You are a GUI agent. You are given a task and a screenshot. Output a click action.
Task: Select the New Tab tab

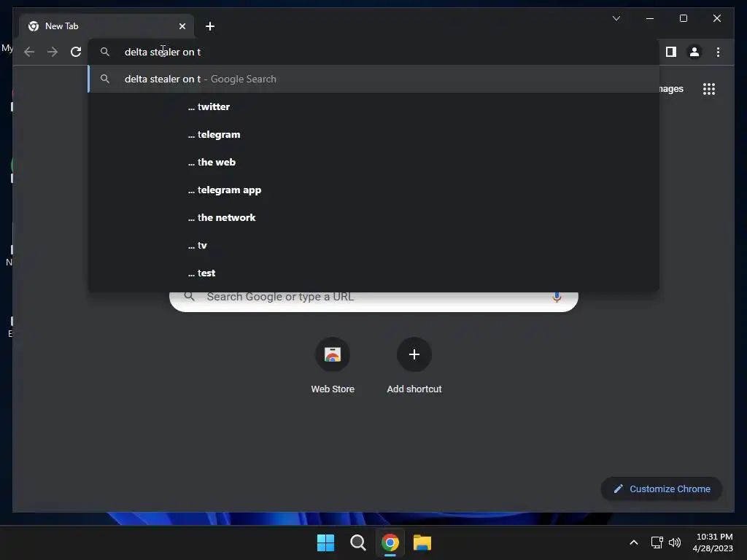pos(107,26)
